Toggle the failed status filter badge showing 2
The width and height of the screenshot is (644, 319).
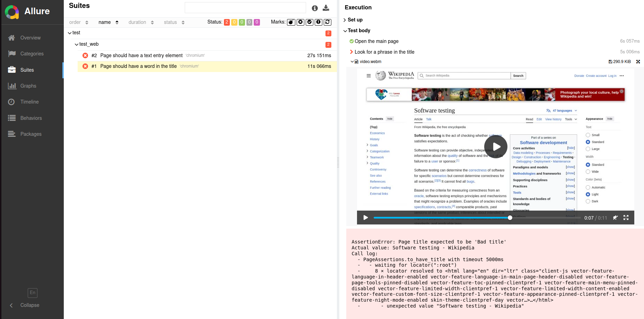(227, 22)
